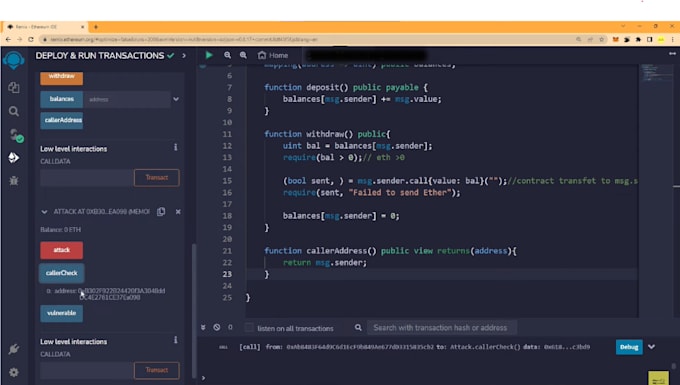Click line number 23 in the gutter
The image size is (680, 385).
(227, 274)
